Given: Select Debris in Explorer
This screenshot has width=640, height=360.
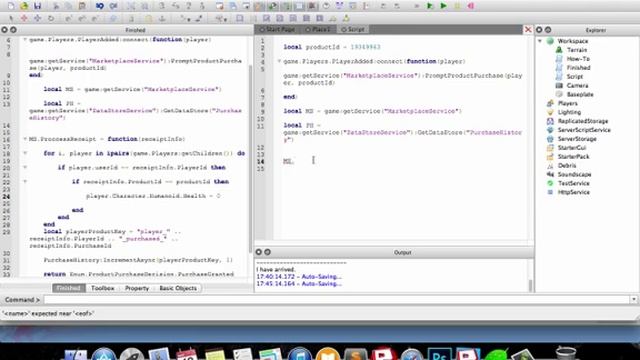Looking at the screenshot, I should point(567,166).
